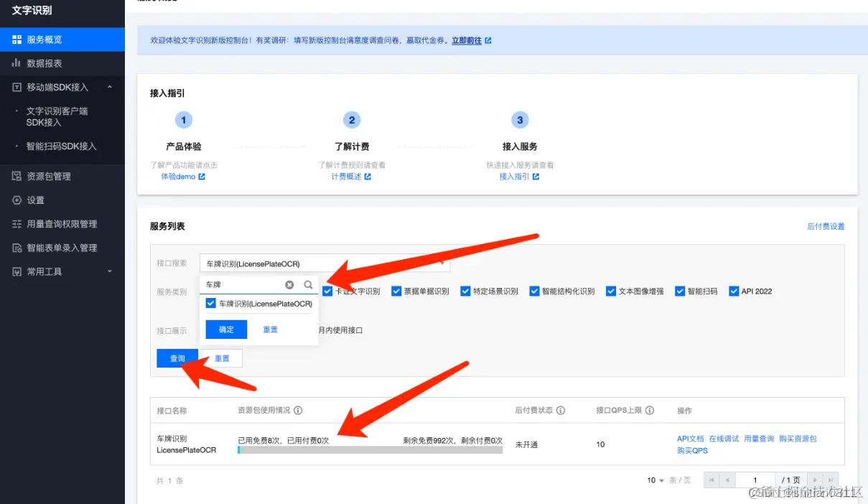This screenshot has width=868, height=504.
Task: Select the 服务概览 grid icon in sidebar
Action: click(16, 38)
